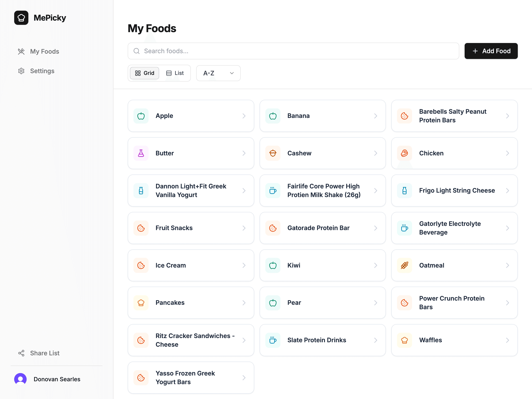Viewport: 532px width, 399px height.
Task: Click the cookie icon on Fruit Snacks
Action: click(141, 228)
